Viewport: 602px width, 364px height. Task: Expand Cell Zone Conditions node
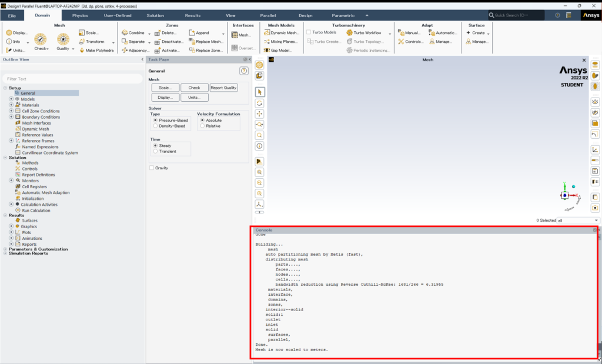click(x=11, y=111)
